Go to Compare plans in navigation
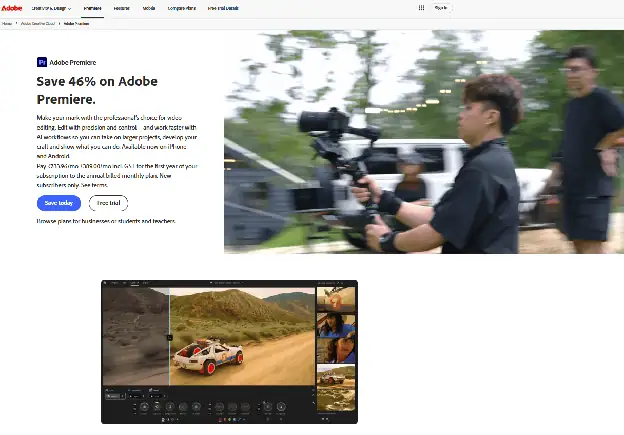The width and height of the screenshot is (624, 435). coord(181,8)
